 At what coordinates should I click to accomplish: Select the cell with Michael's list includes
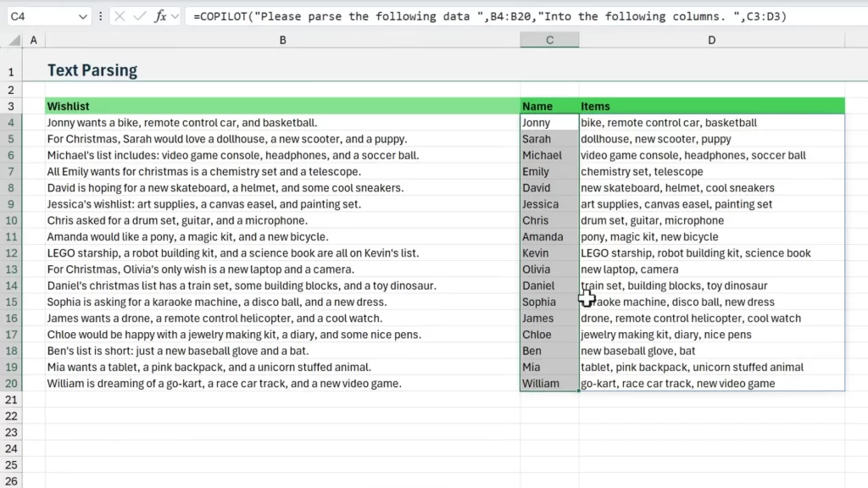click(x=282, y=156)
